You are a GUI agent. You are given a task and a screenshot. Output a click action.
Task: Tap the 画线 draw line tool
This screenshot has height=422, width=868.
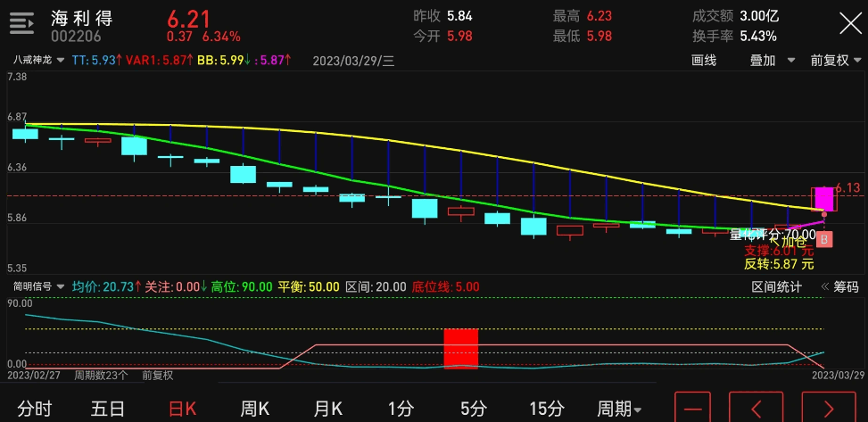click(x=704, y=61)
